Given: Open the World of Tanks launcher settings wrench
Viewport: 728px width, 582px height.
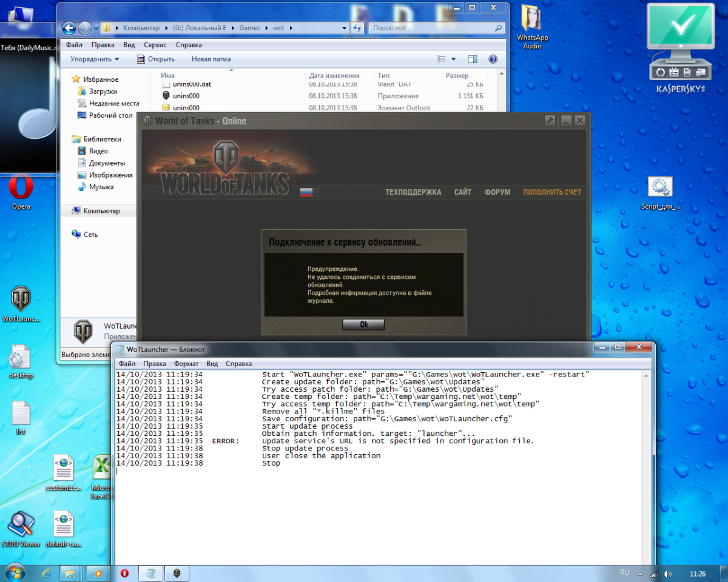Looking at the screenshot, I should (550, 121).
